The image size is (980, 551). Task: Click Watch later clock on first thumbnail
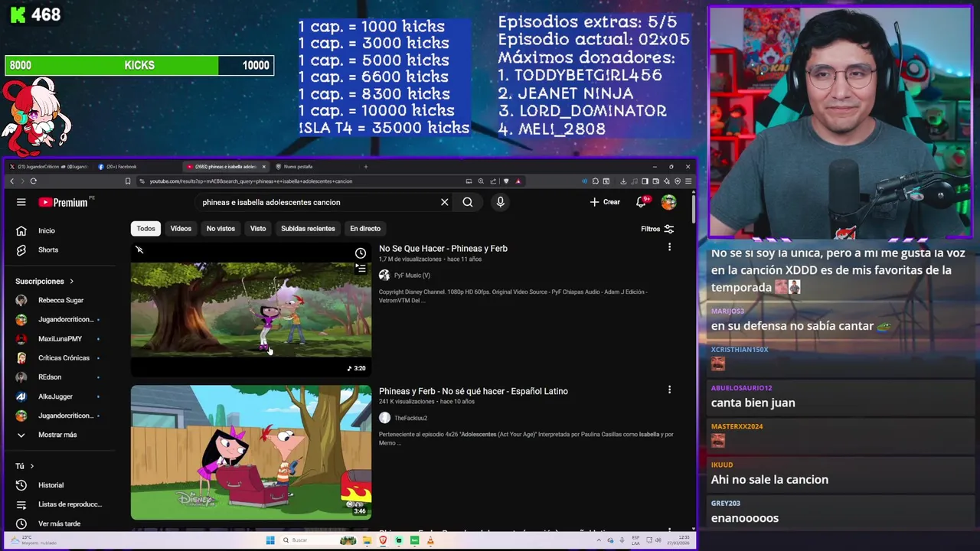(361, 253)
